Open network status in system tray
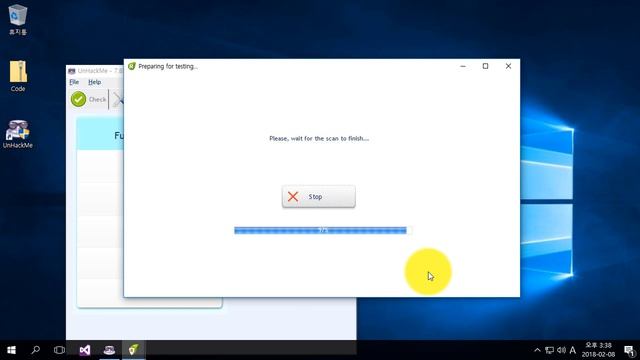The image size is (640, 360). 549,350
